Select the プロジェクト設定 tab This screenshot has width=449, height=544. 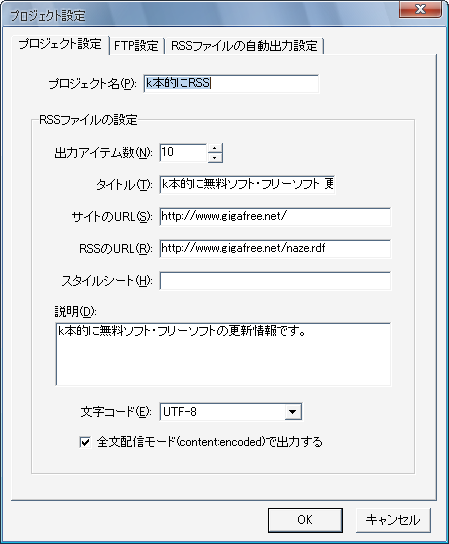(60, 44)
